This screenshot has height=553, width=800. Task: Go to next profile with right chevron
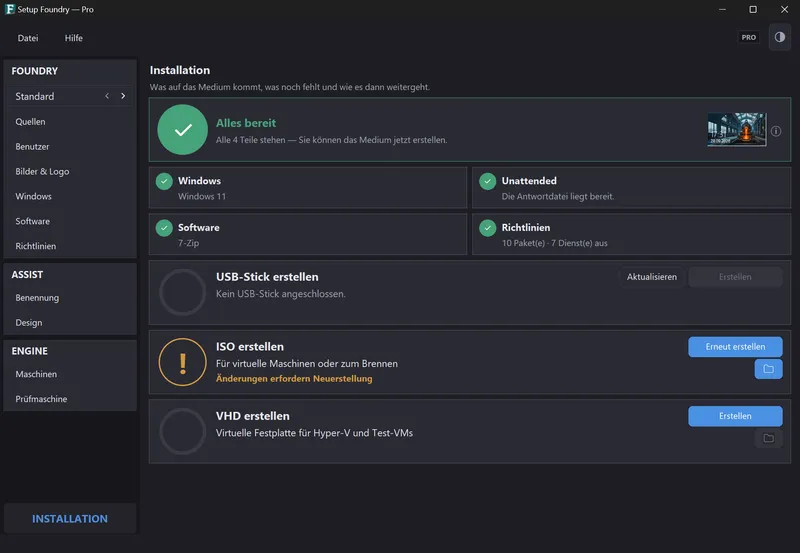(123, 96)
